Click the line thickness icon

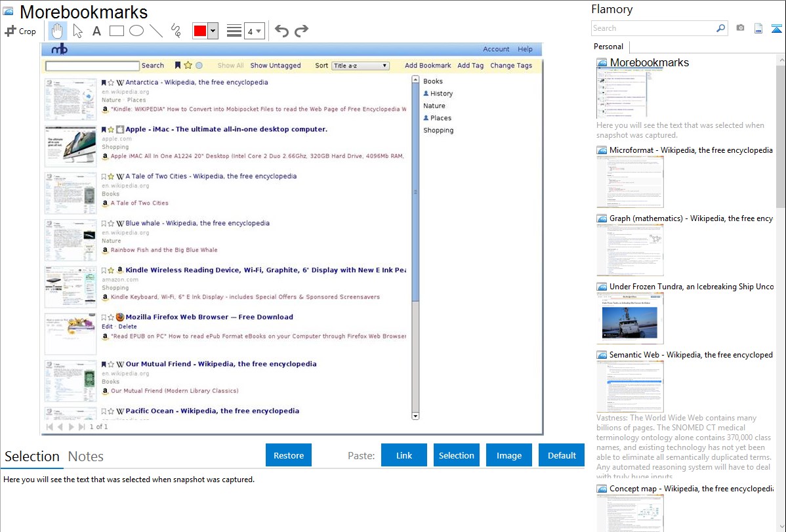pos(234,31)
